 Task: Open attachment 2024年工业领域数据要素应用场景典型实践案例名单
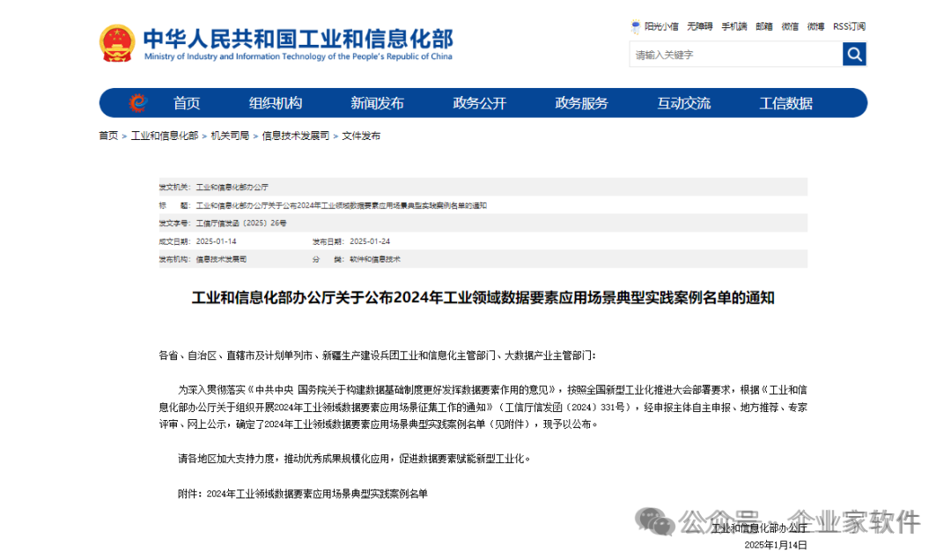[317, 494]
